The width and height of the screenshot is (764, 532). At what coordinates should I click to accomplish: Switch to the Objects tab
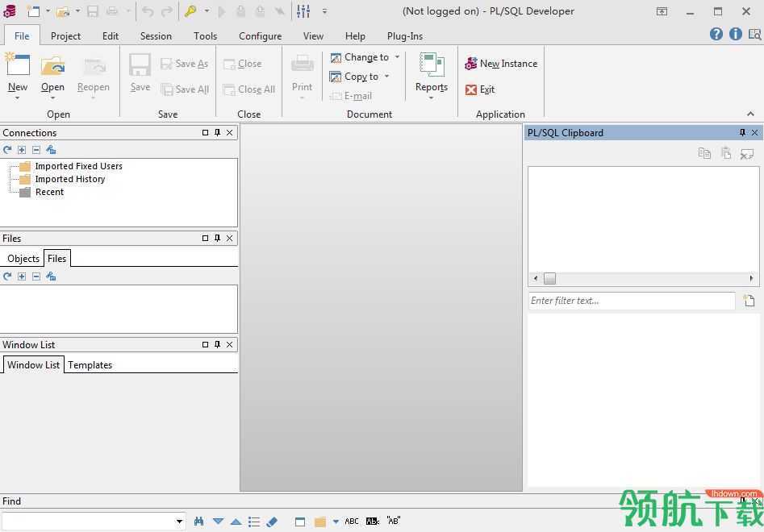[x=23, y=259]
